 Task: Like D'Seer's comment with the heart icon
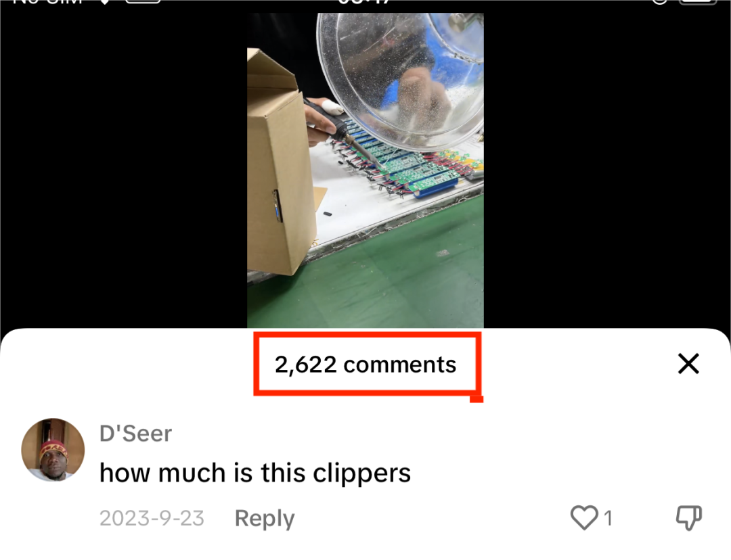[x=584, y=517]
